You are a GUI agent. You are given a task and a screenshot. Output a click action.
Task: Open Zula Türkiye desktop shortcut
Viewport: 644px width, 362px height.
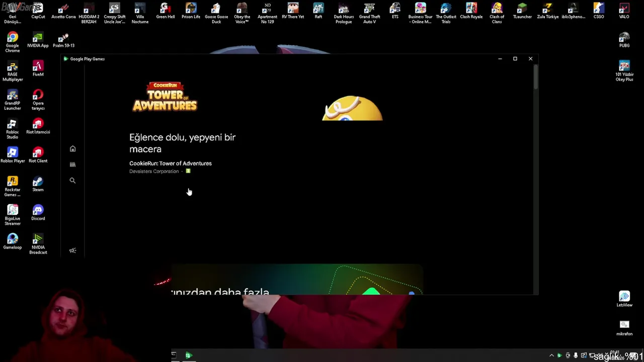[x=548, y=11]
